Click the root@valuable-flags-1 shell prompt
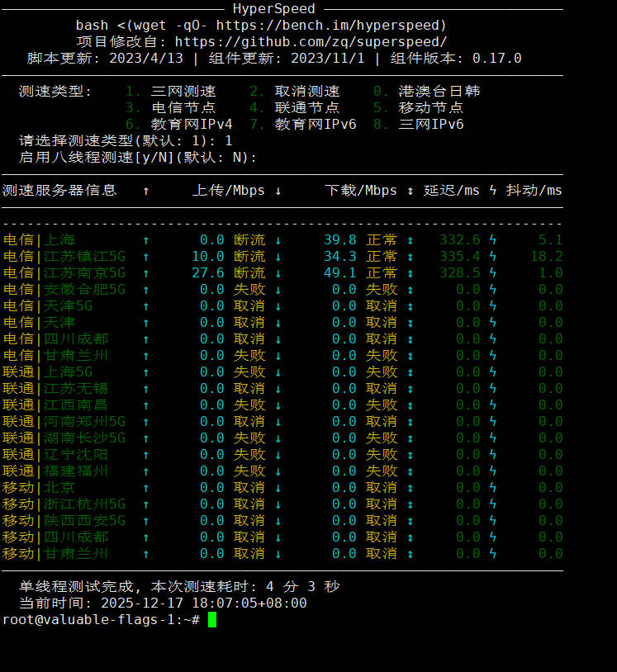The width and height of the screenshot is (617, 672). [x=99, y=620]
